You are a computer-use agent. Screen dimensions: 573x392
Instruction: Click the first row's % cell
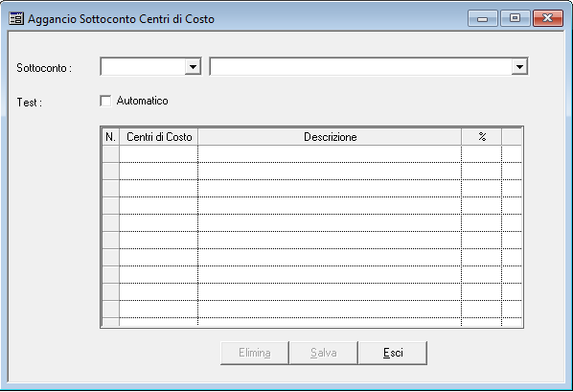point(482,154)
